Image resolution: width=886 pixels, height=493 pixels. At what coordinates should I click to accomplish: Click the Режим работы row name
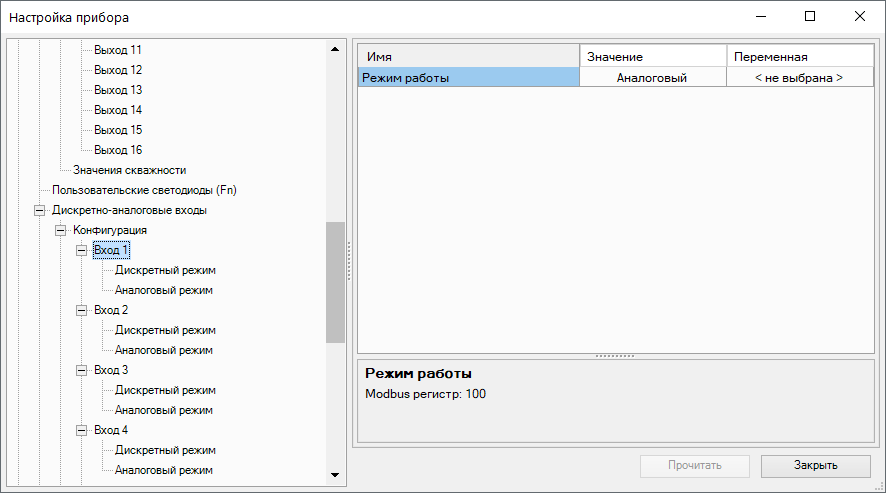pos(468,78)
